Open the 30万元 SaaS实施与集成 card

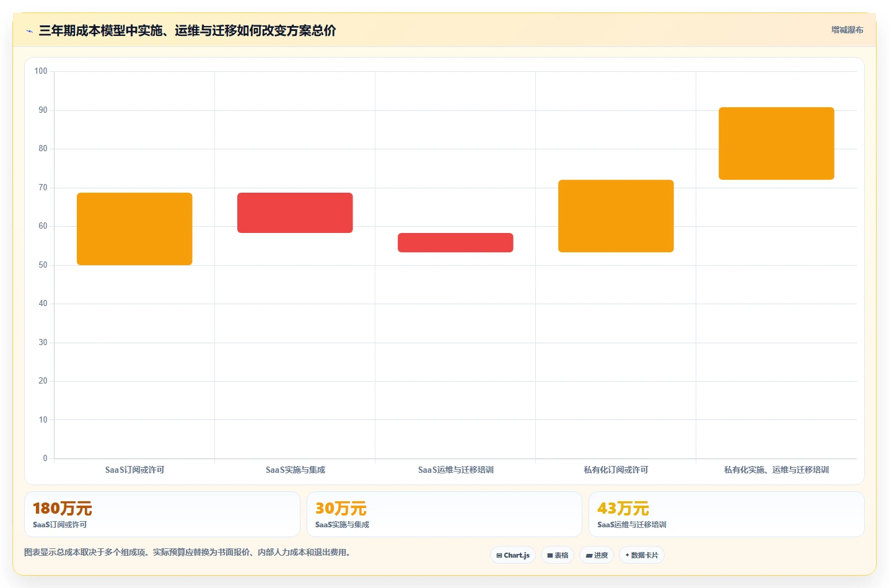pos(444,514)
